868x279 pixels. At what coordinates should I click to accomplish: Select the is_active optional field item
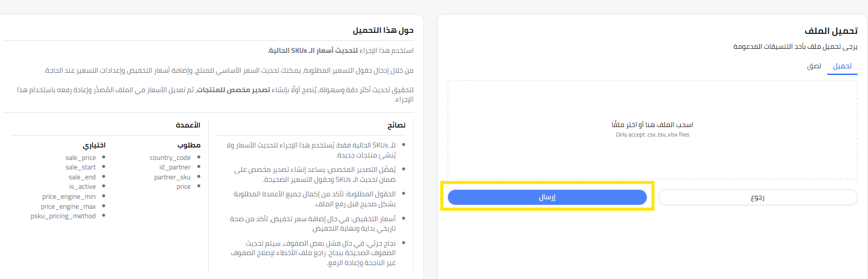[82, 187]
